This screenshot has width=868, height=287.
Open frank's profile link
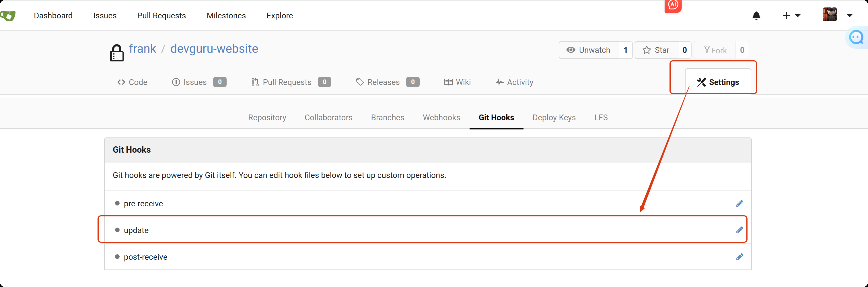(x=143, y=49)
